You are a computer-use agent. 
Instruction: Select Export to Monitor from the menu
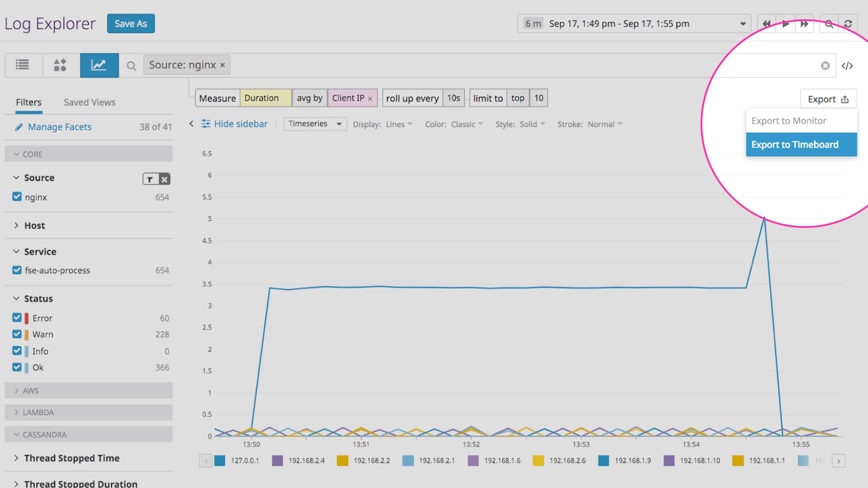(x=788, y=121)
